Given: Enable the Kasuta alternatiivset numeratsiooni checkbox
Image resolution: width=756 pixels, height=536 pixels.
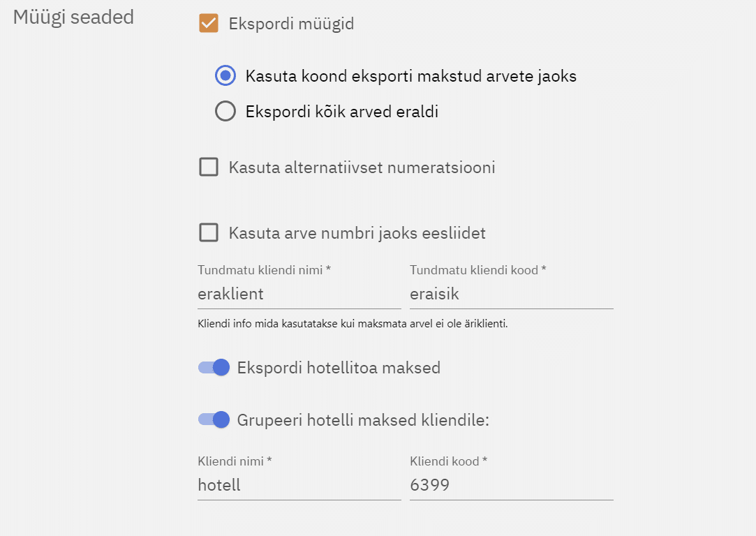Looking at the screenshot, I should (x=209, y=167).
